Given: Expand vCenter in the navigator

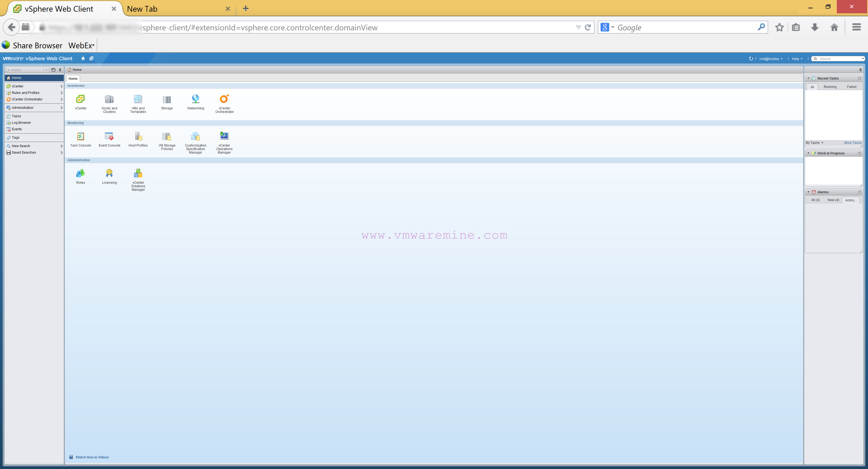Looking at the screenshot, I should point(61,86).
